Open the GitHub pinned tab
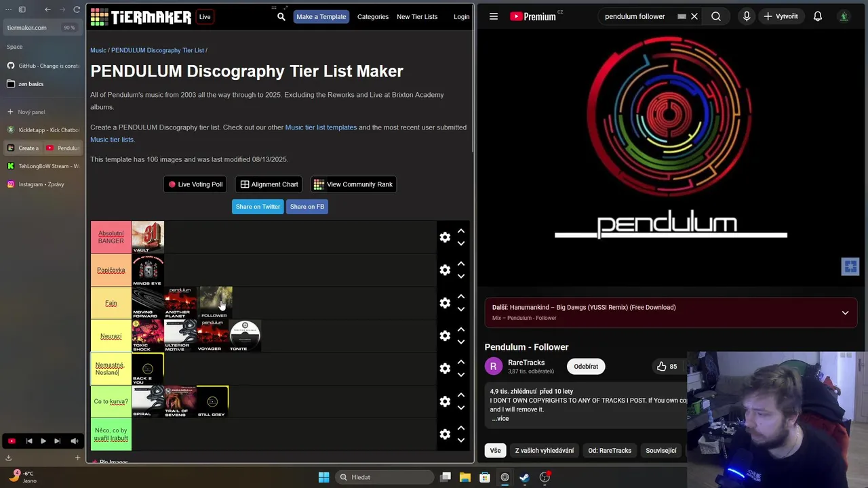The width and height of the screenshot is (868, 488). point(43,66)
